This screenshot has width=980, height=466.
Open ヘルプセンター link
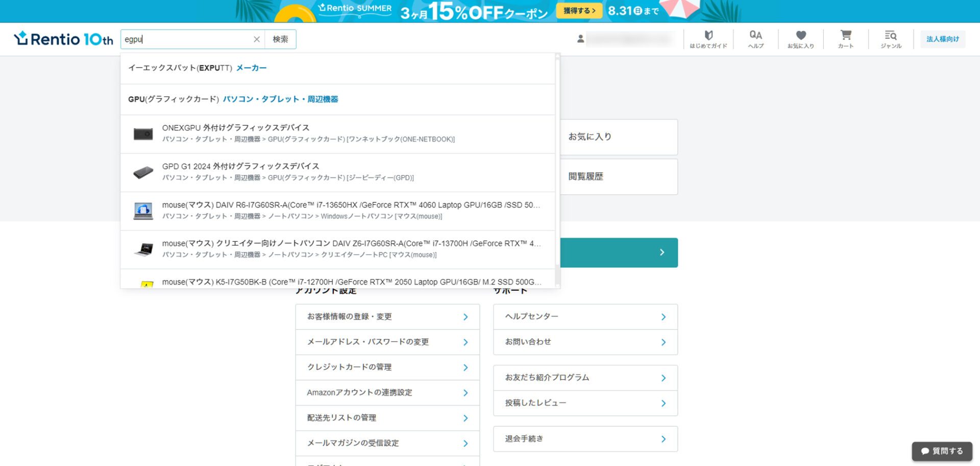(x=585, y=317)
